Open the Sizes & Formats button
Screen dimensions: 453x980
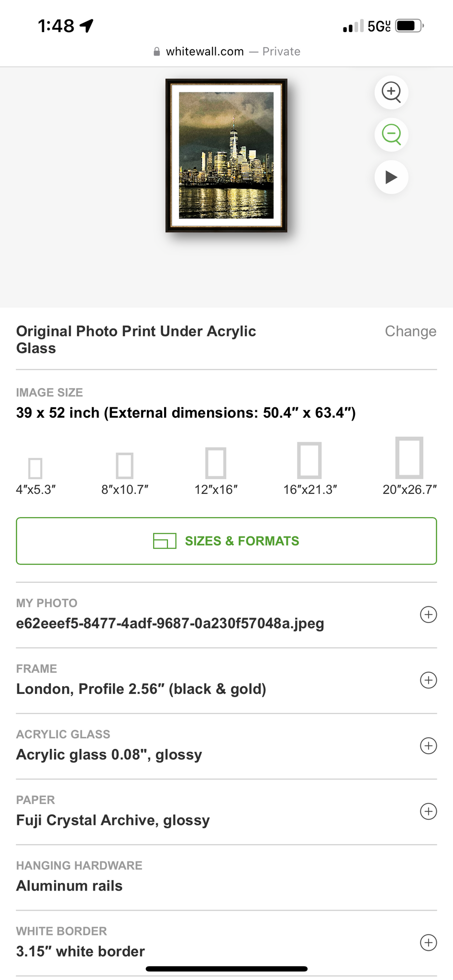point(226,541)
